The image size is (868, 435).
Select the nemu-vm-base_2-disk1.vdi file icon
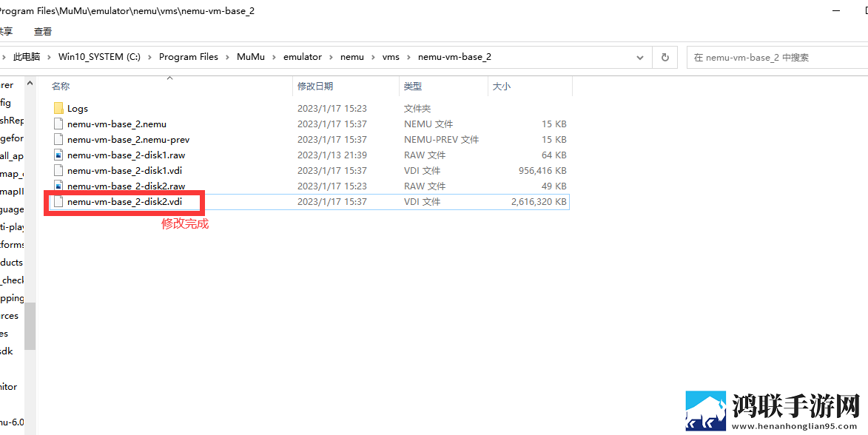point(58,170)
